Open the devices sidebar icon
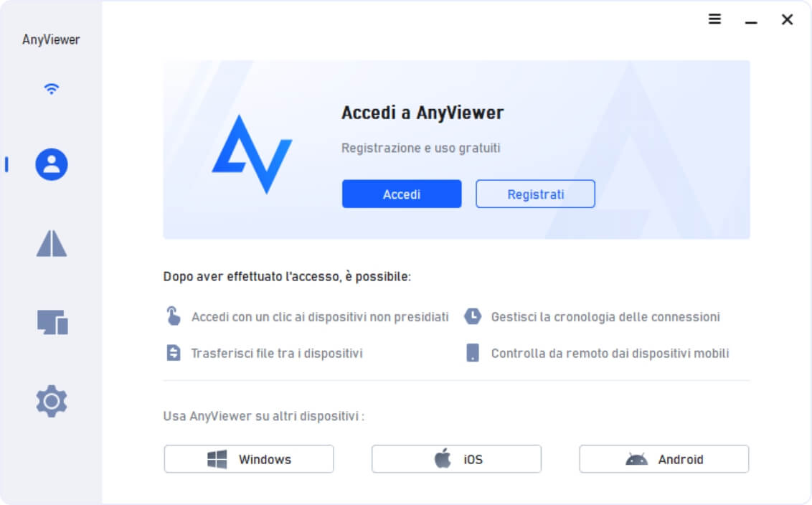The image size is (812, 505). 52,322
